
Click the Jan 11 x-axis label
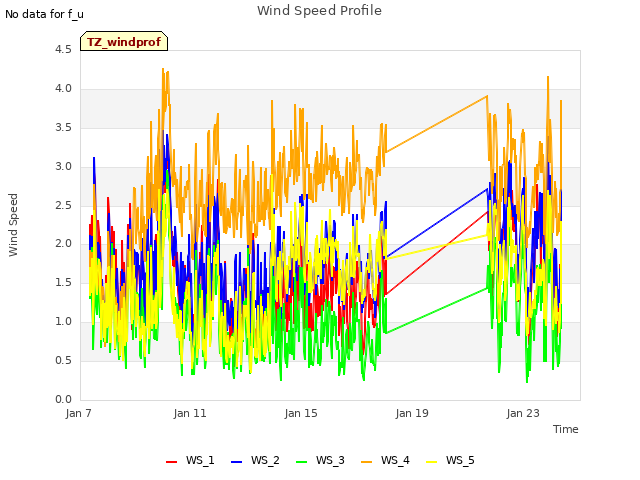point(190,413)
